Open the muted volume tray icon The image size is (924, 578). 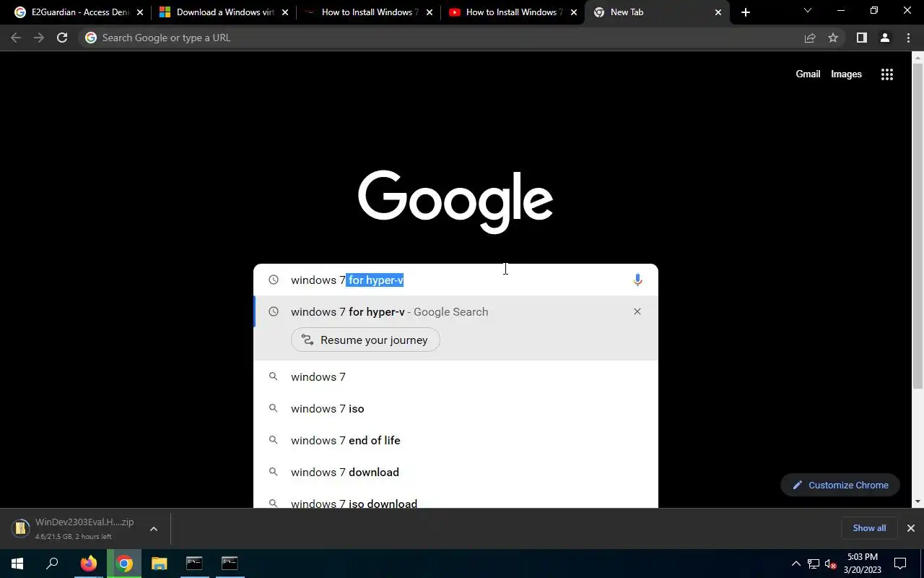831,564
